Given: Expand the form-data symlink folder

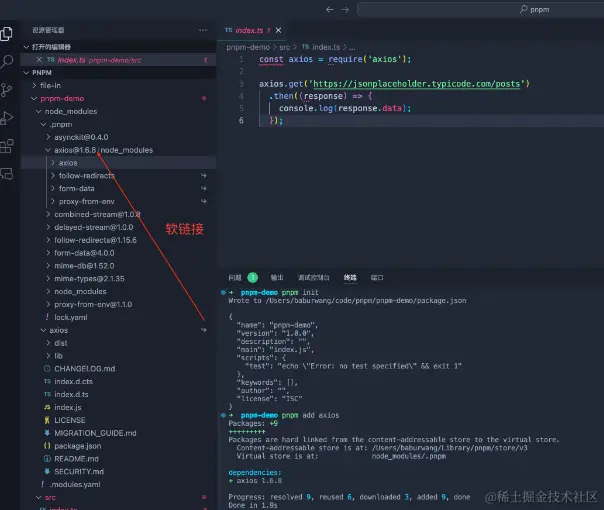Looking at the screenshot, I should tap(118, 189).
